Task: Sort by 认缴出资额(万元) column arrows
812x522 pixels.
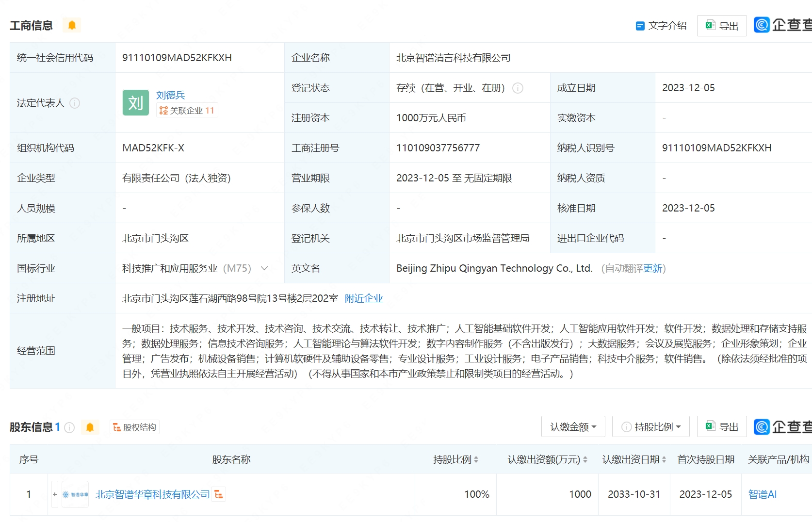Action: click(x=585, y=459)
